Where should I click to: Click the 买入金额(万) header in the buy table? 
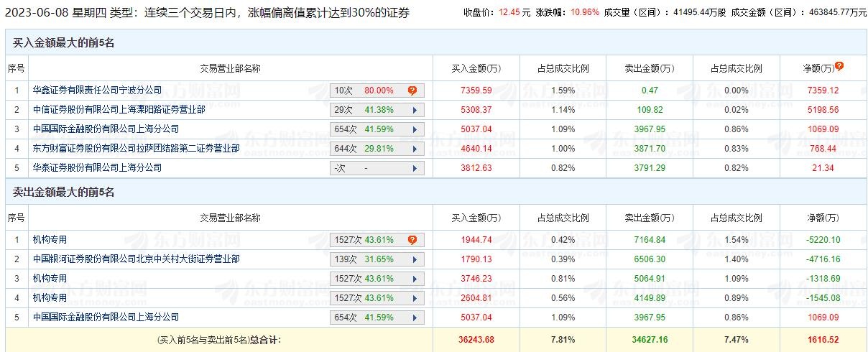tap(476, 68)
